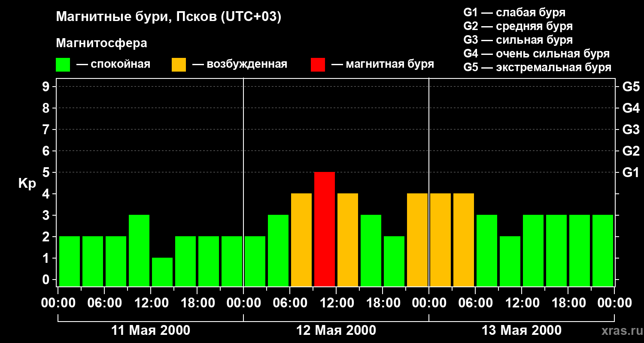
Task: Select the '11 Мая 2000' date label
Action: pyautogui.click(x=150, y=331)
